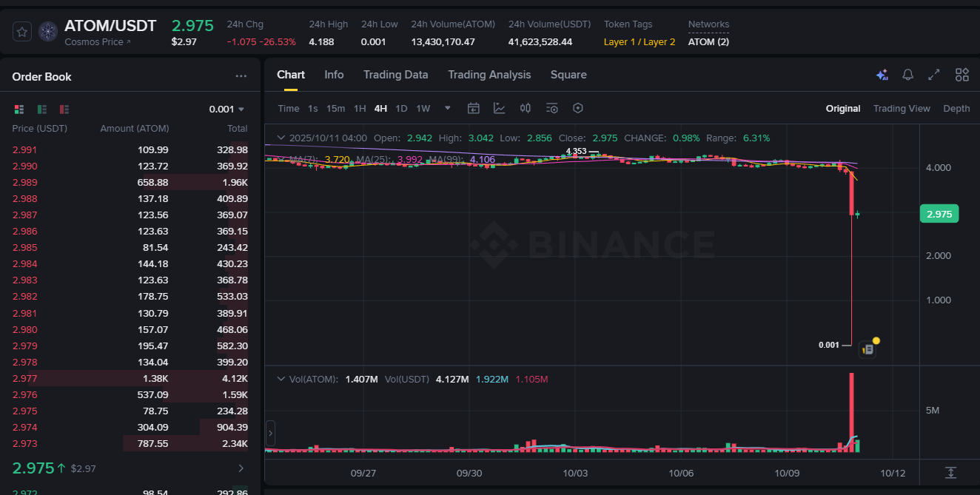Click the ATOM/USDT pair title
980x495 pixels.
(x=110, y=26)
